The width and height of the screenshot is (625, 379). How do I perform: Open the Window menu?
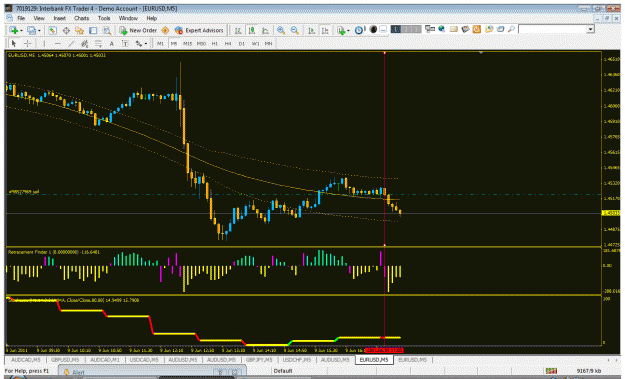coord(128,18)
